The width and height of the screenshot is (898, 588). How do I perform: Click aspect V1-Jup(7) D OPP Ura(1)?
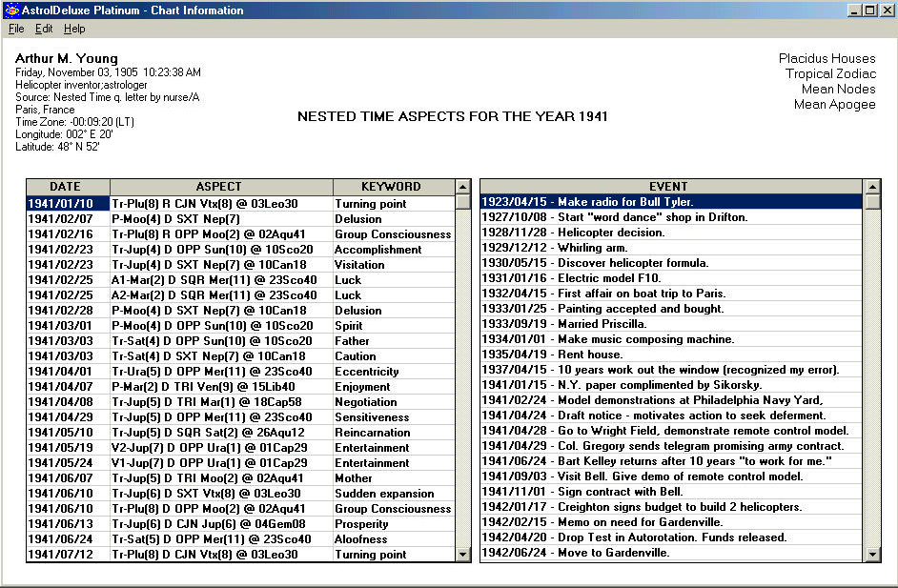coord(221,462)
